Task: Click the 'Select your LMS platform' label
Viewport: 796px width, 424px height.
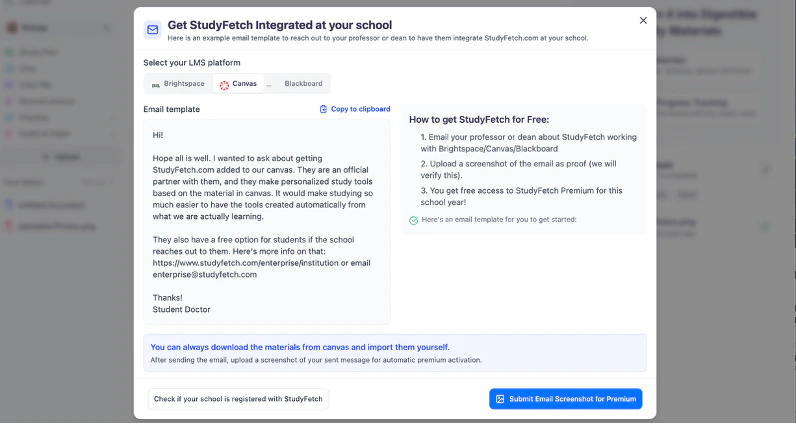Action: pos(191,63)
